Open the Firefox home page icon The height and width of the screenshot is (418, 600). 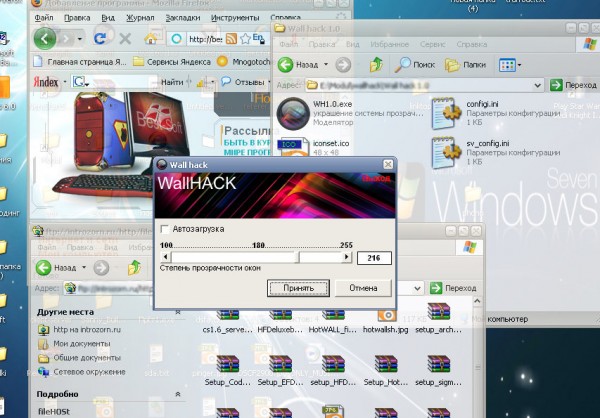click(x=150, y=39)
